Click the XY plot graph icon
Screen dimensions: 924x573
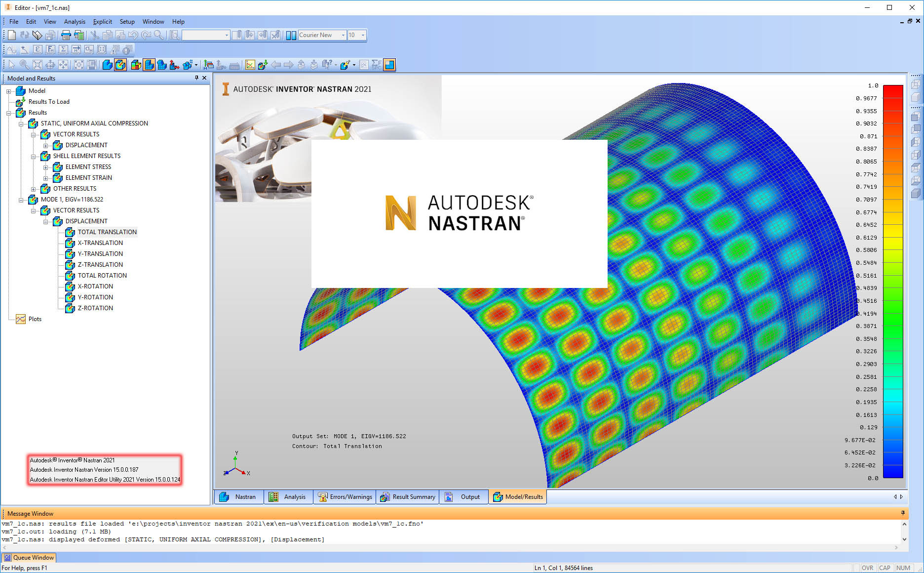click(x=250, y=65)
